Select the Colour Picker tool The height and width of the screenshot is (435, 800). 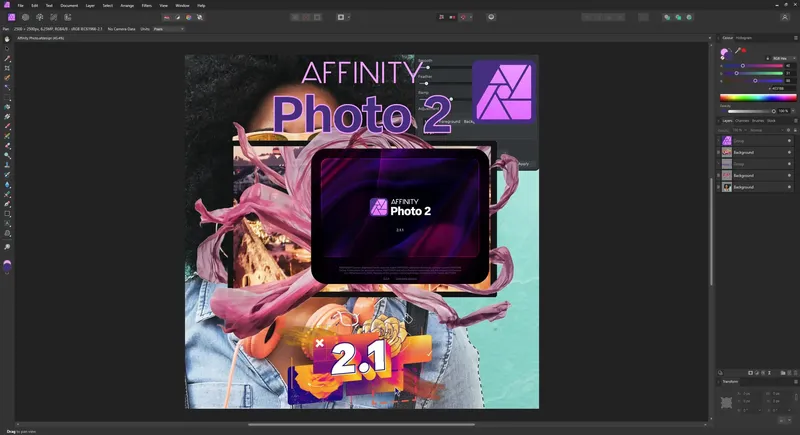coord(7,59)
